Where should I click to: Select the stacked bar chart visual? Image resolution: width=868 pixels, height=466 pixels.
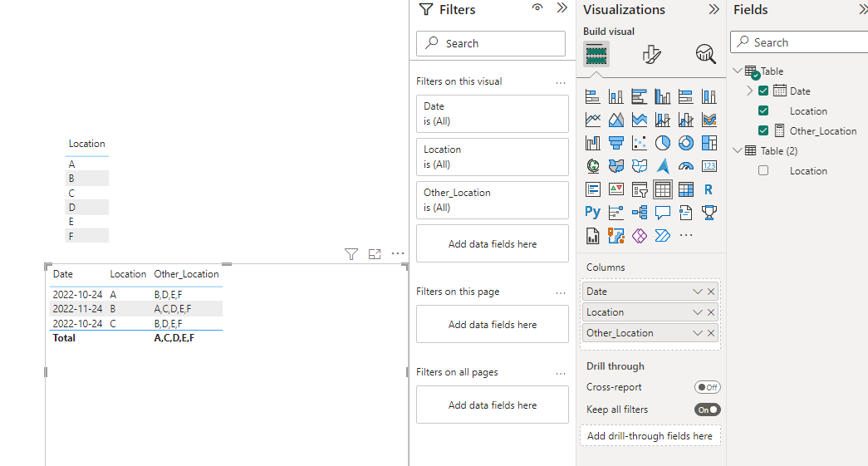coord(592,97)
